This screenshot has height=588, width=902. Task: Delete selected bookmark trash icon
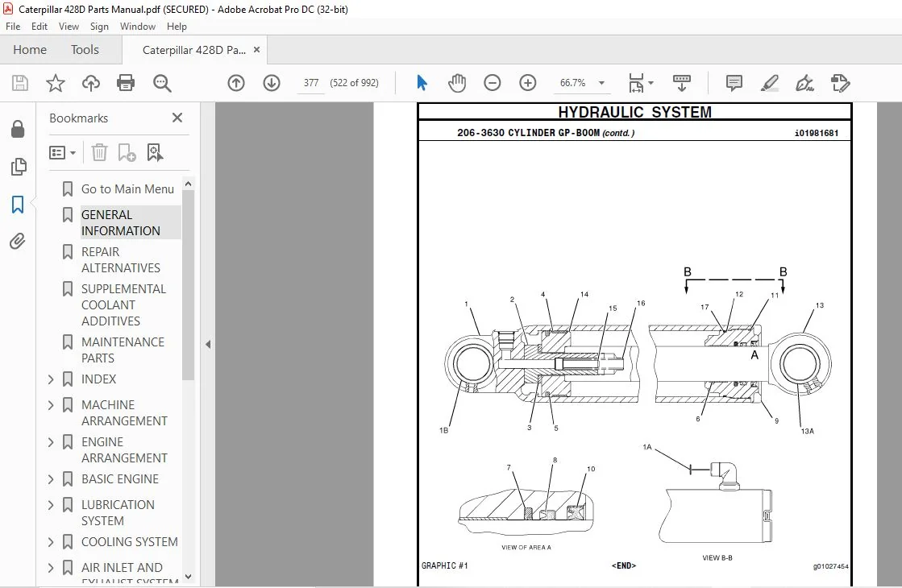click(99, 152)
